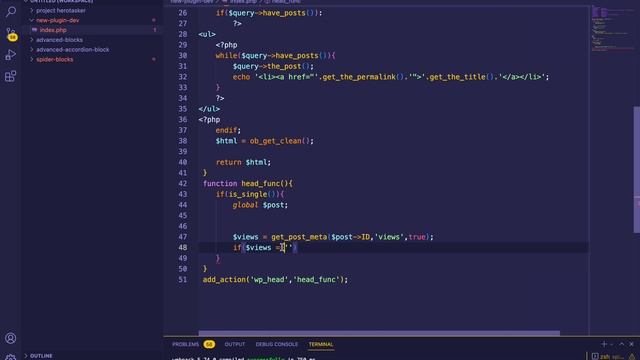Open the Run and Debug view
Screen dimensions: 640x360
[11, 55]
